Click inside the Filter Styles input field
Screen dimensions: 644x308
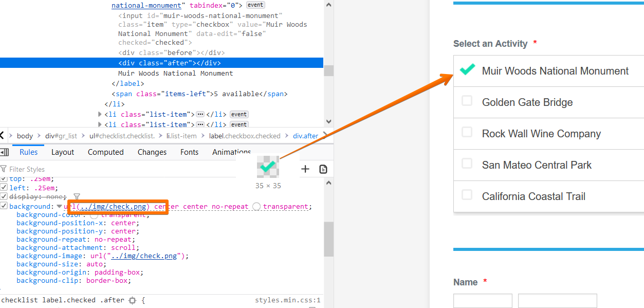pos(36,169)
